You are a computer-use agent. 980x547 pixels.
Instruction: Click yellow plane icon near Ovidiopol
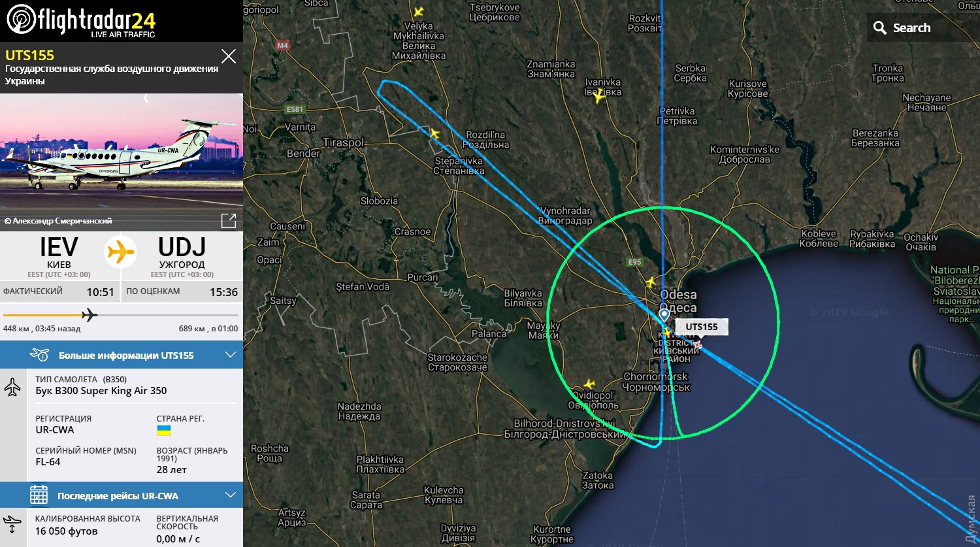tap(589, 384)
